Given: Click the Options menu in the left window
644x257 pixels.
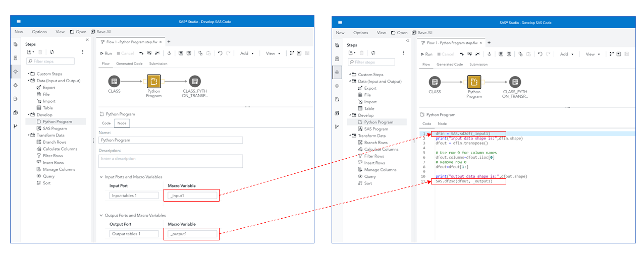Looking at the screenshot, I should [39, 32].
